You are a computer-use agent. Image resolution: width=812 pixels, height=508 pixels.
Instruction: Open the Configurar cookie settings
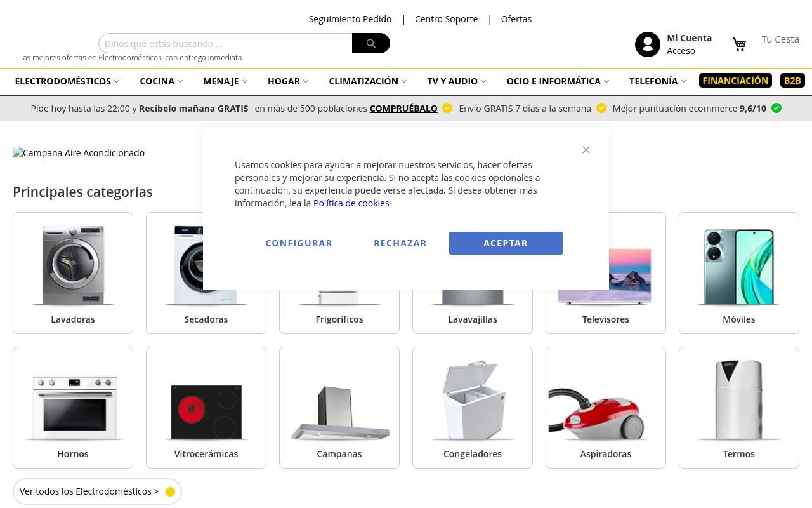pos(299,243)
